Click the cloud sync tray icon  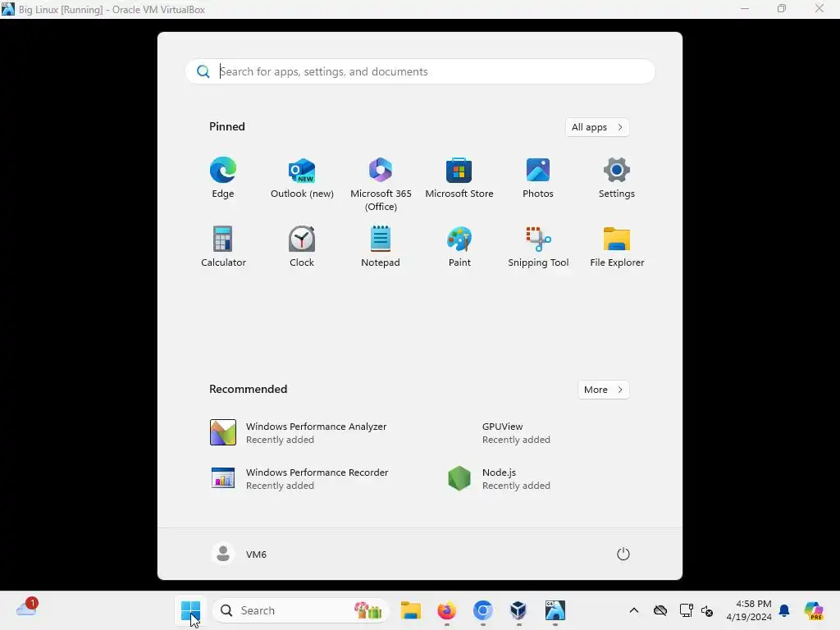pyautogui.click(x=660, y=610)
